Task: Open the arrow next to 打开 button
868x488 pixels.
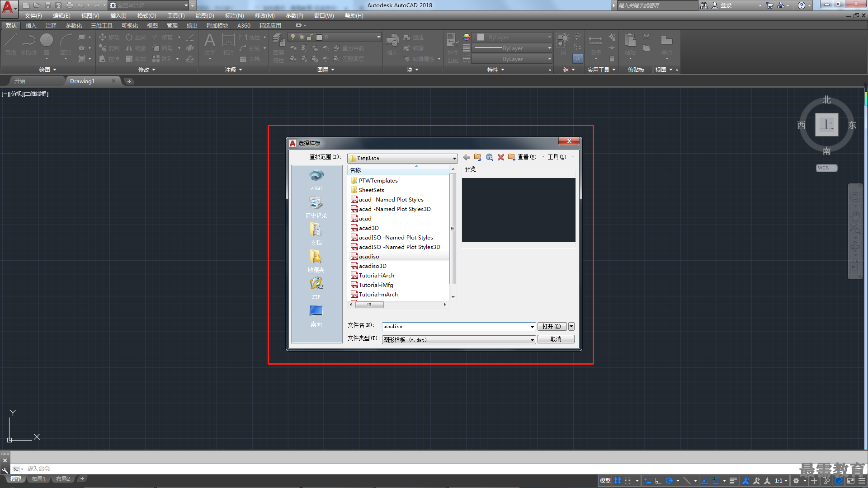Action: point(571,326)
